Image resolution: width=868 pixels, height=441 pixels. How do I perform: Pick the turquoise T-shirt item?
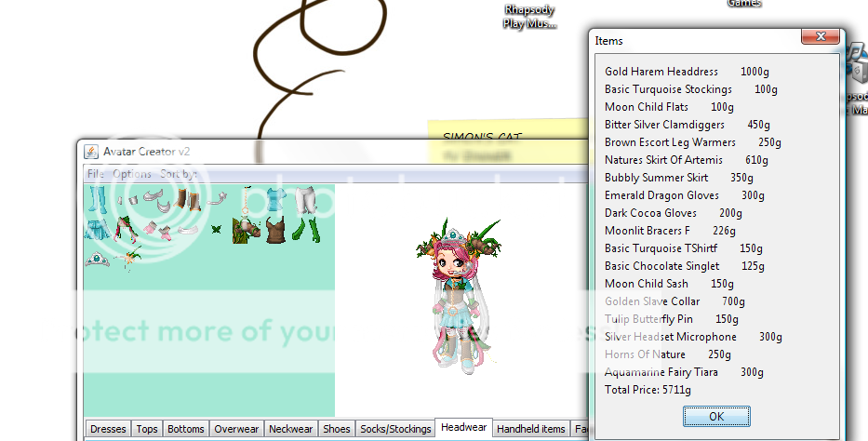(x=276, y=201)
